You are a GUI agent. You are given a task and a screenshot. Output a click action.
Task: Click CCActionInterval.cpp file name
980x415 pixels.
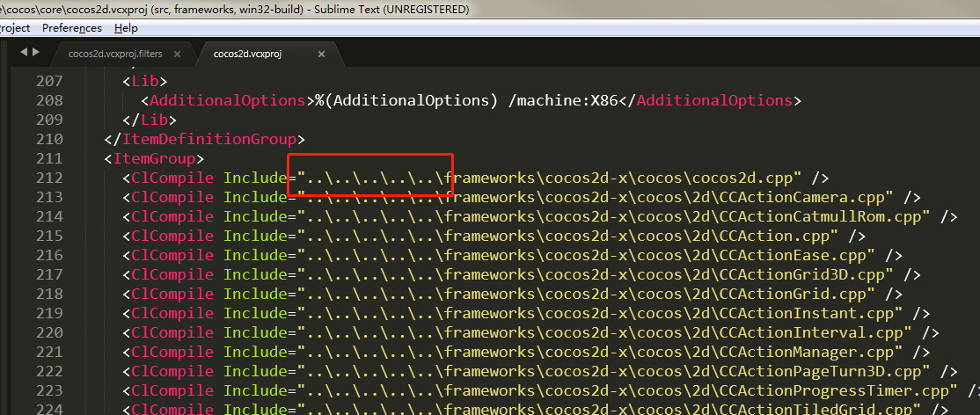(810, 333)
